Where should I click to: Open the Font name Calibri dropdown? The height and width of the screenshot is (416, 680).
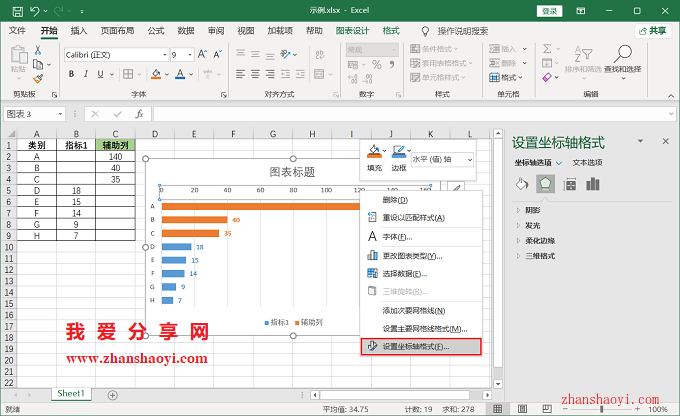165,55
